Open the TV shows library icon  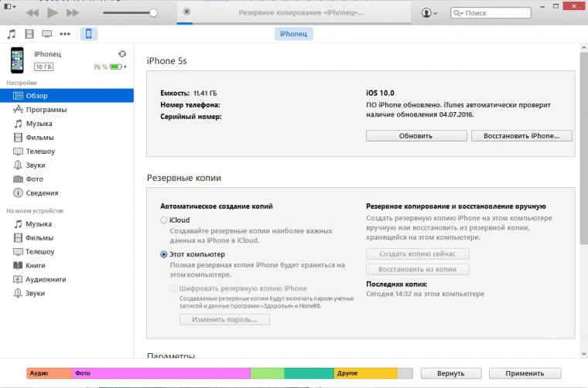pos(47,34)
